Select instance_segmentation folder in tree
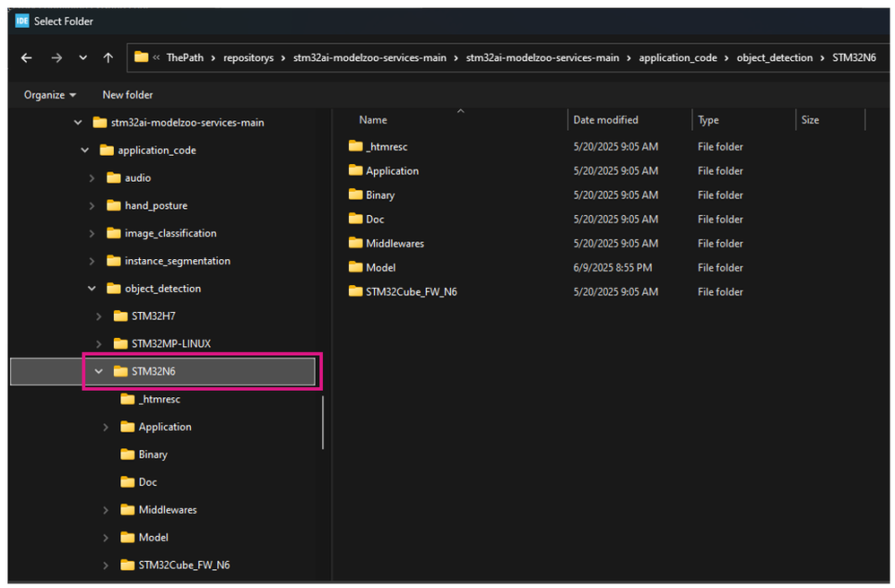Image resolution: width=895 pixels, height=588 pixels. coord(178,261)
